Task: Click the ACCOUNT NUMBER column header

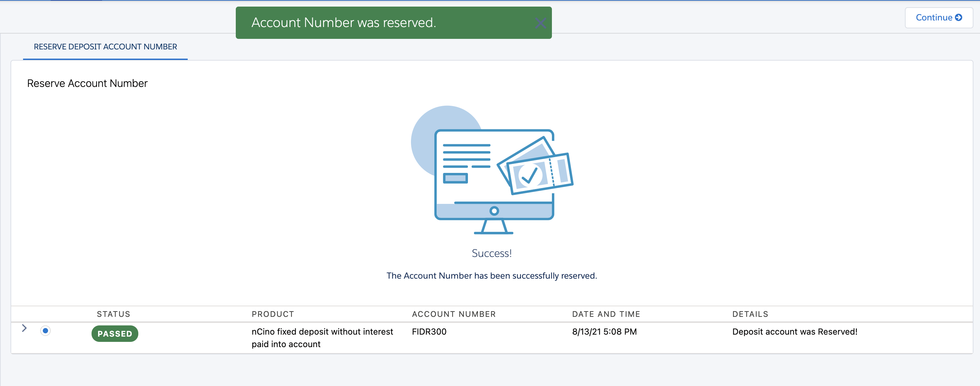Action: coord(453,314)
